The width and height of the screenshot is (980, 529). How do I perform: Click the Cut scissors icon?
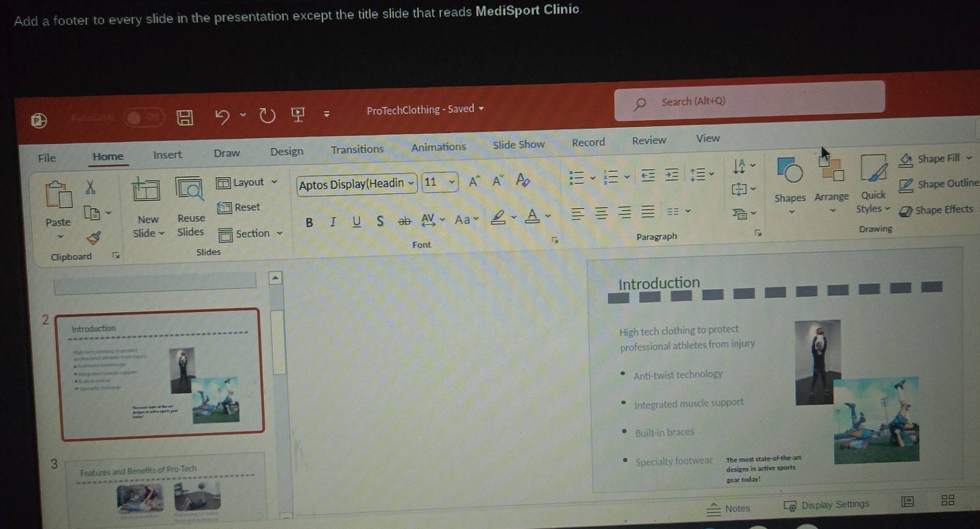tap(91, 187)
